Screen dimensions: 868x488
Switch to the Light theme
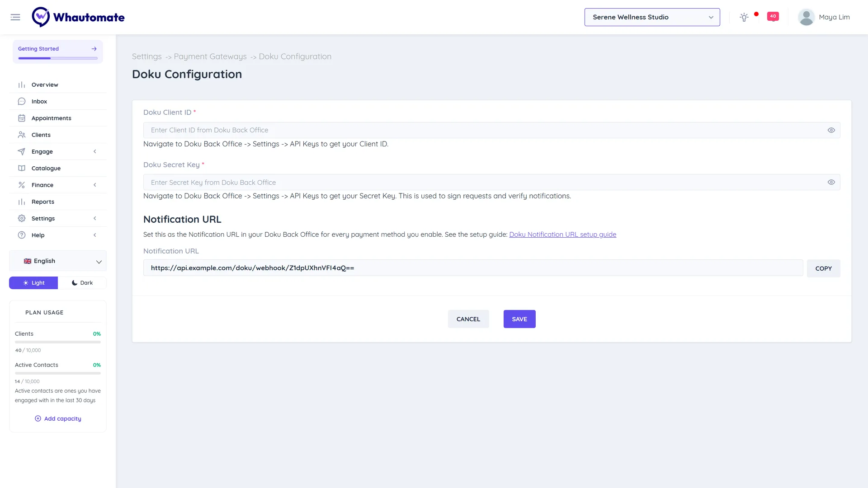click(33, 283)
